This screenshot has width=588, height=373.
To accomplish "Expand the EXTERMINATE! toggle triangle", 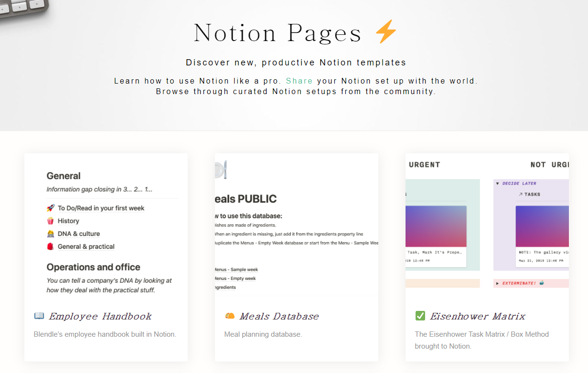I will tap(498, 283).
